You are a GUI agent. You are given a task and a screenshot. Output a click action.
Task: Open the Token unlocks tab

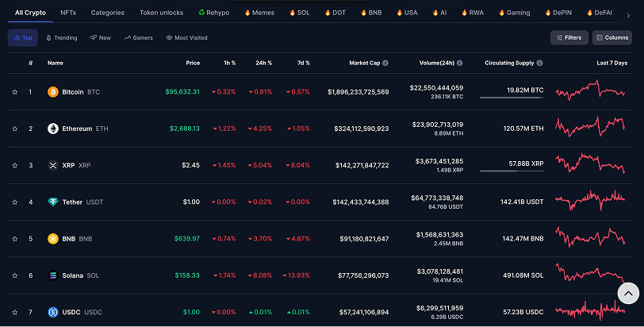[162, 13]
